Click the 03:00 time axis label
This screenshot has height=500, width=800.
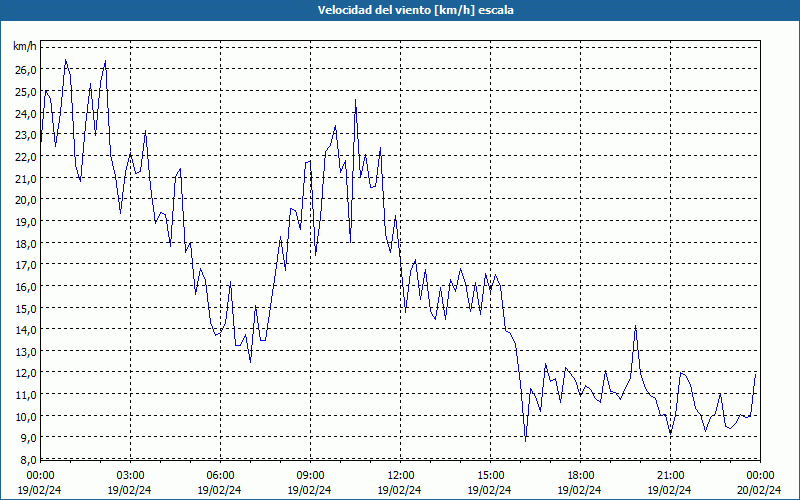click(x=130, y=476)
